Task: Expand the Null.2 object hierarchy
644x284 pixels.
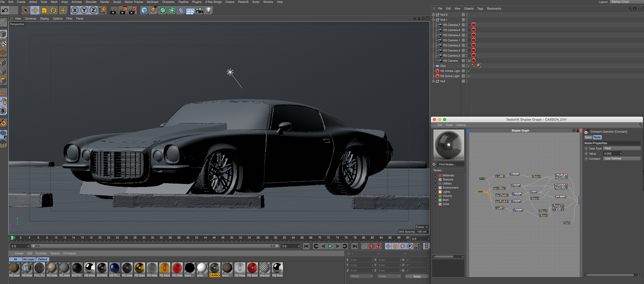Action: click(433, 15)
